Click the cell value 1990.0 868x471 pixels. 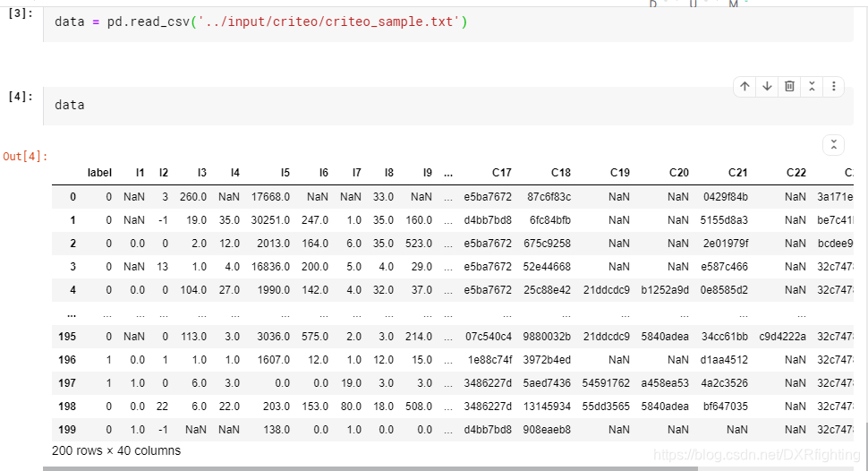(x=273, y=290)
